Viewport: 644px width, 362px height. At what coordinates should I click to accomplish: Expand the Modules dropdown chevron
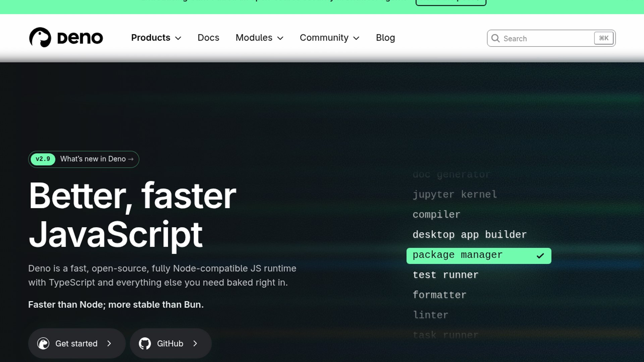280,38
